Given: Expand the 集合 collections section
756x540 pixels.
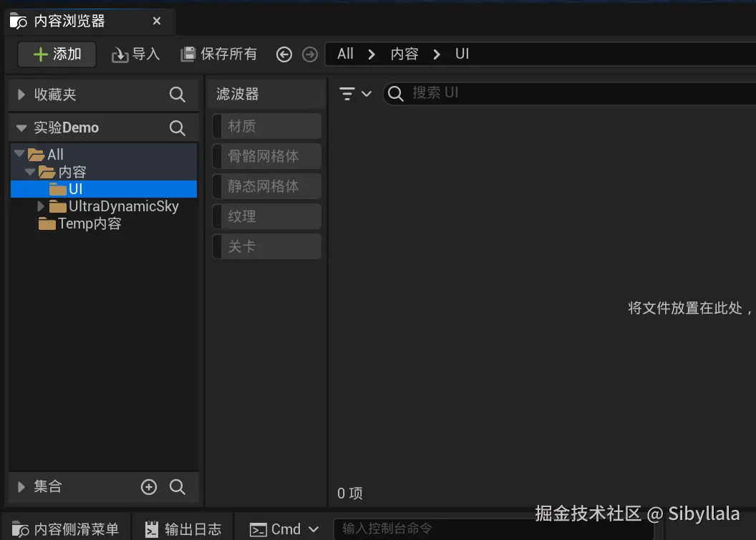Looking at the screenshot, I should point(21,487).
